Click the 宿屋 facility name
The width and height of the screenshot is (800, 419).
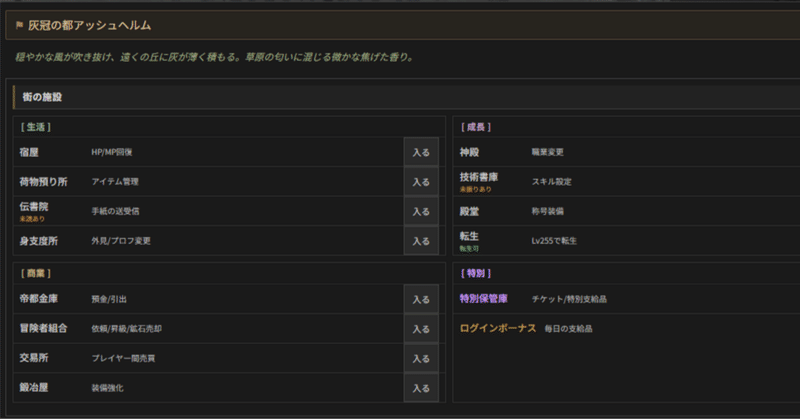29,152
